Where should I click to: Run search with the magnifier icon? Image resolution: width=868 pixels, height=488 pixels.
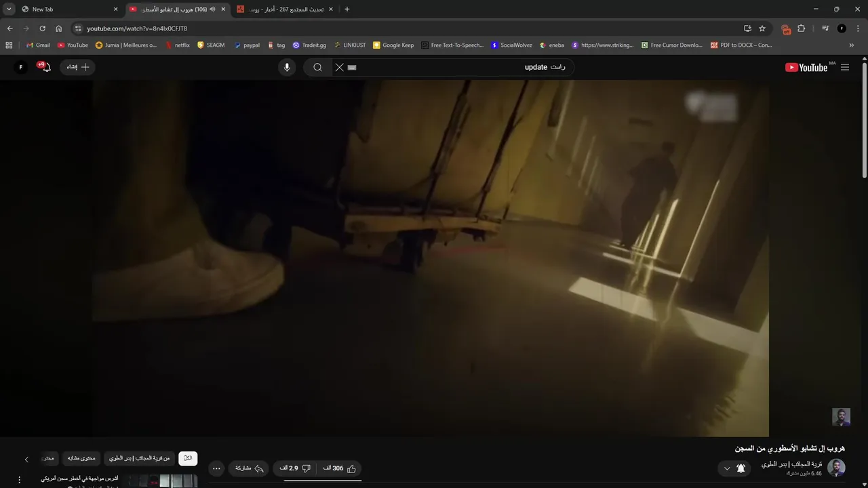(317, 67)
